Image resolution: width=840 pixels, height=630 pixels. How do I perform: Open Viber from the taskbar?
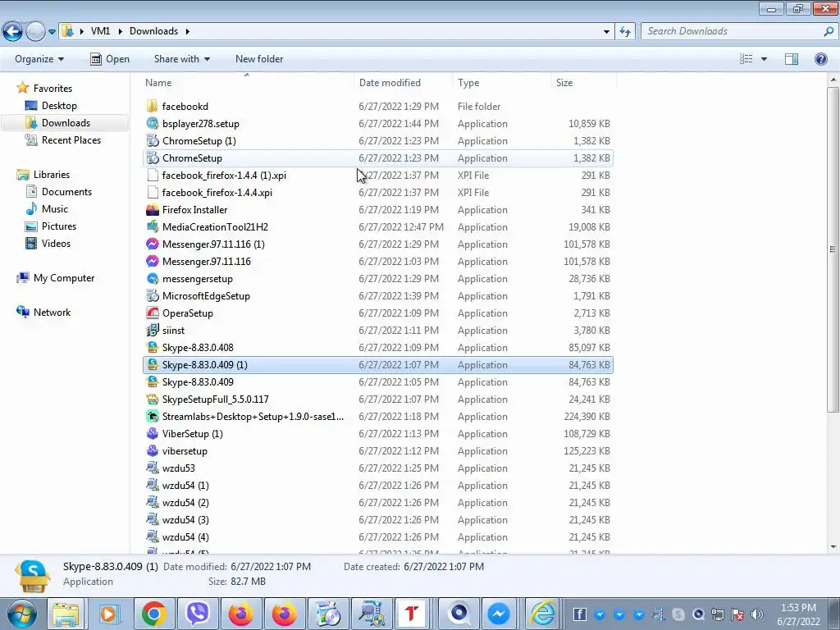198,614
